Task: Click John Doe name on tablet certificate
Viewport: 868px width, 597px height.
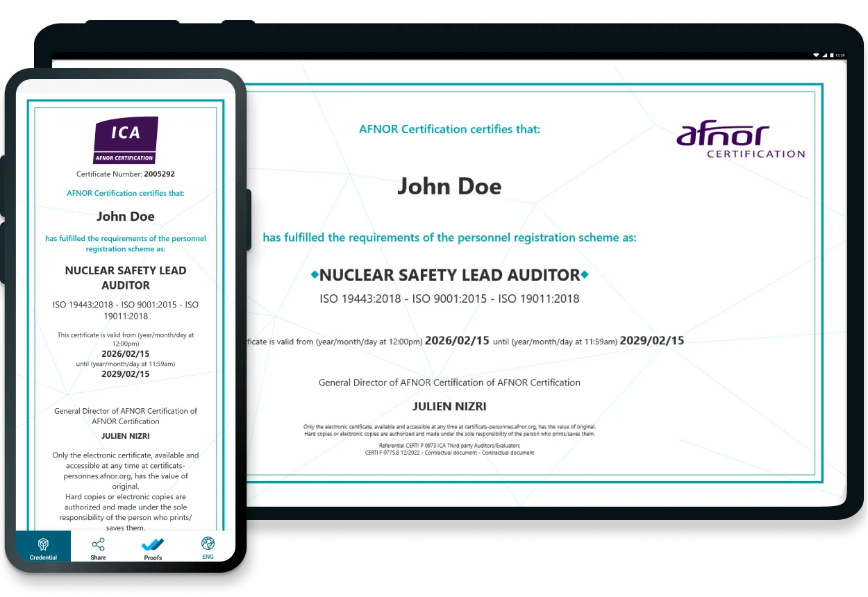Action: [x=449, y=186]
